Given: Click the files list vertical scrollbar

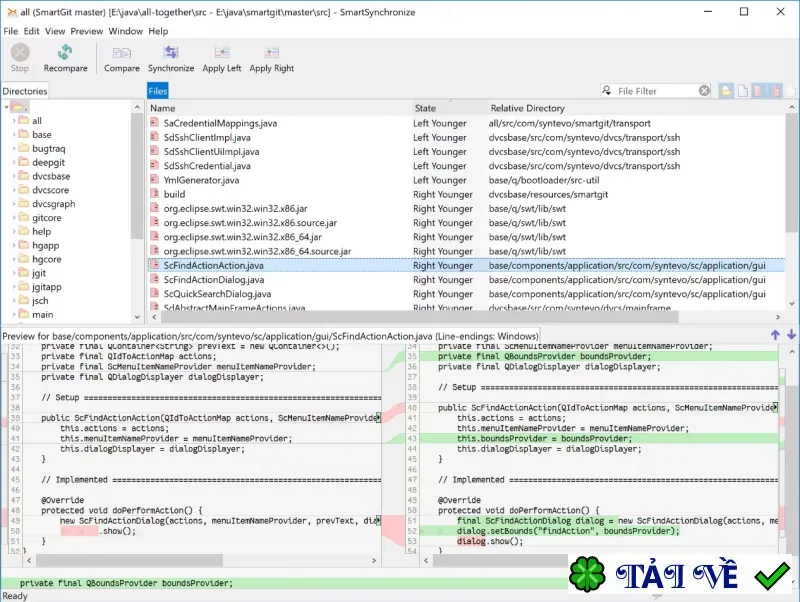Looking at the screenshot, I should 791,173.
